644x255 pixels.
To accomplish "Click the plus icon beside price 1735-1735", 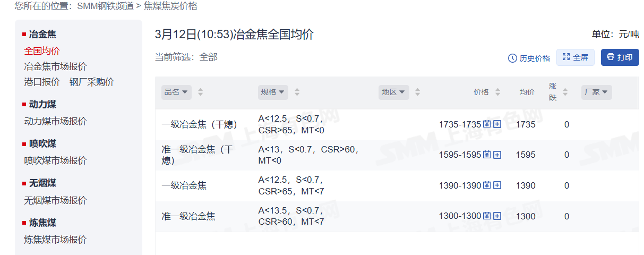I will coord(497,124).
